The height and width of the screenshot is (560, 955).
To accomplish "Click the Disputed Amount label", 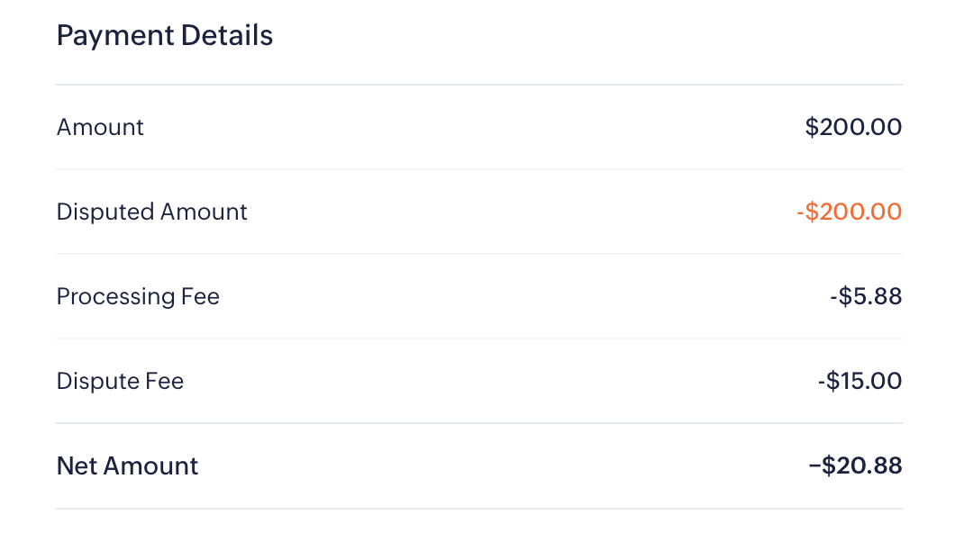I will [151, 212].
